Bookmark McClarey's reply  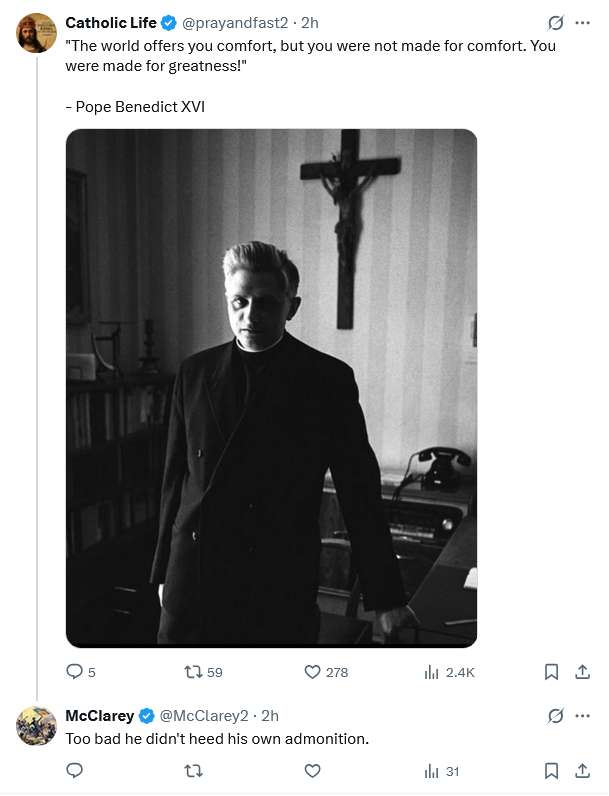tap(551, 771)
